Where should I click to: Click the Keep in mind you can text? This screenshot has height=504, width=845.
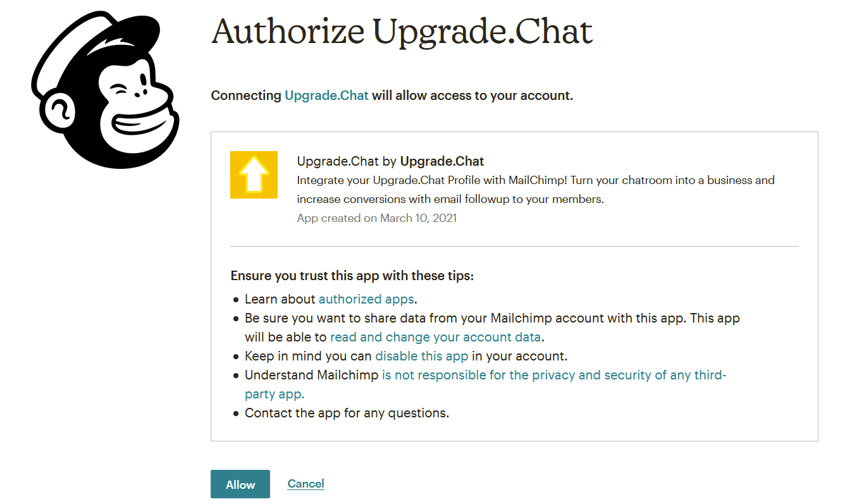tap(309, 355)
